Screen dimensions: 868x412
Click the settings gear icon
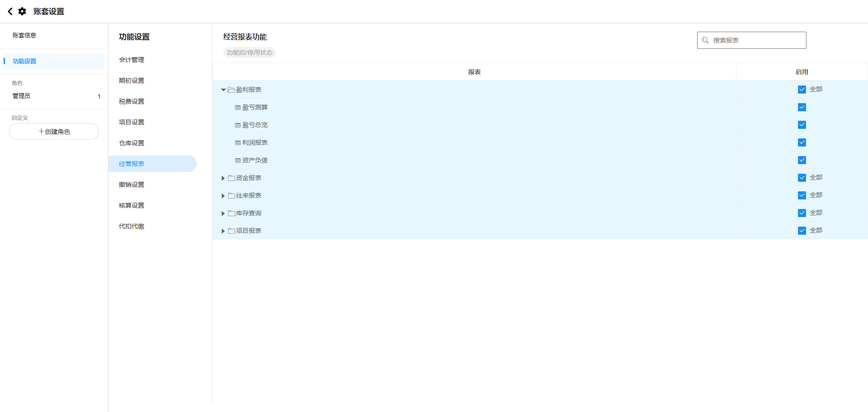(22, 11)
